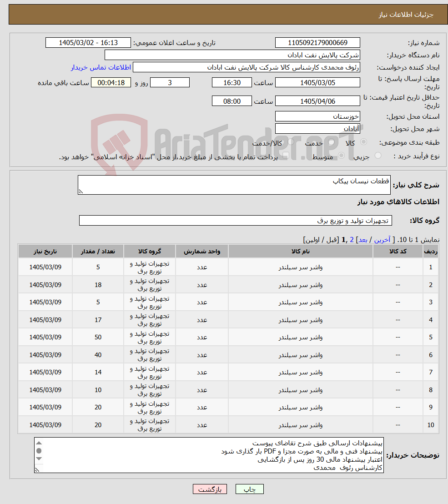This screenshot has height=504, width=448.
Task: Click the announcement date field 16:13
Action: pos(88,43)
